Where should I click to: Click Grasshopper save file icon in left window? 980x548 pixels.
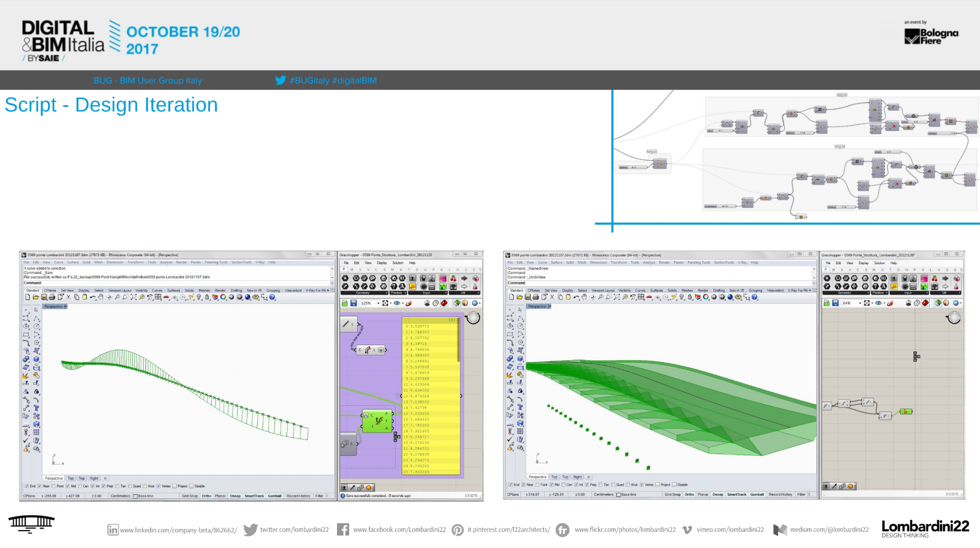coord(353,303)
